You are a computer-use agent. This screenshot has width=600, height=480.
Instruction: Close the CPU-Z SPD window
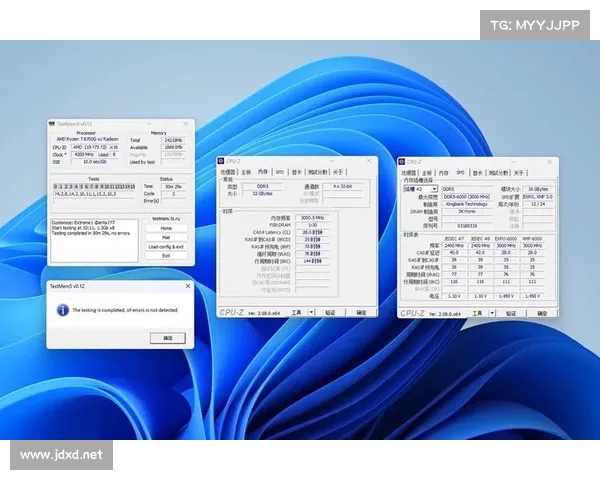(x=549, y=161)
